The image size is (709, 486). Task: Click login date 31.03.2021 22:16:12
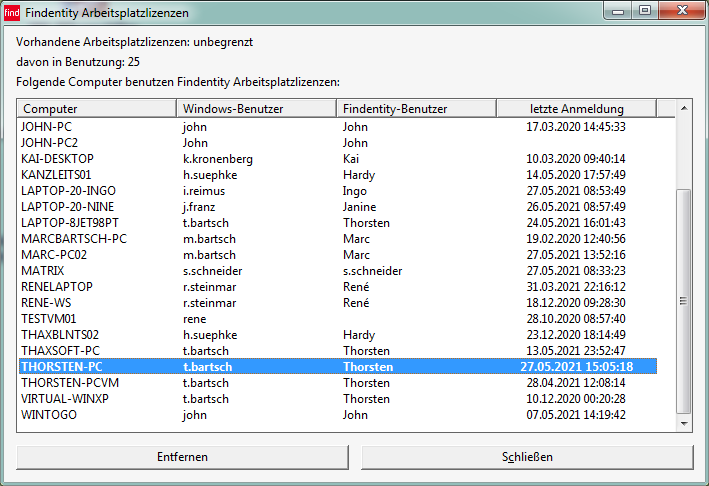point(576,287)
